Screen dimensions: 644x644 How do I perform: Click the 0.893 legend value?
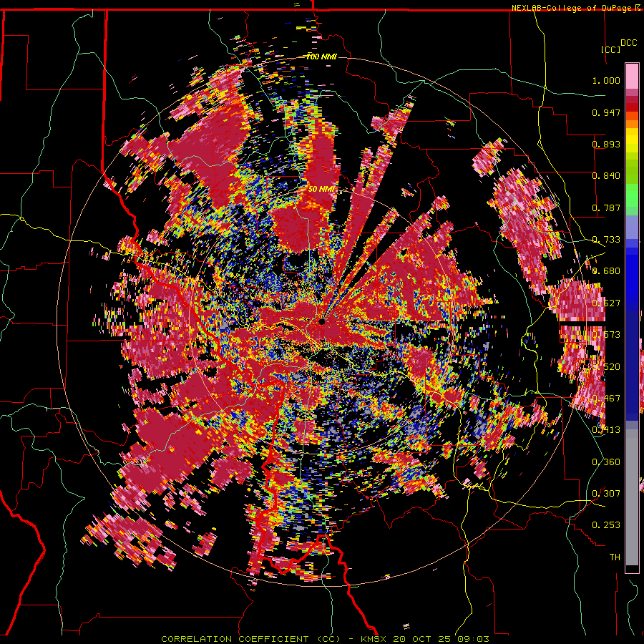[606, 144]
